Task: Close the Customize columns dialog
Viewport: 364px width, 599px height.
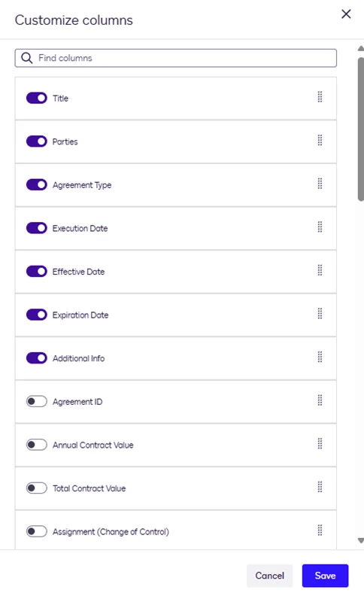Action: (x=346, y=14)
